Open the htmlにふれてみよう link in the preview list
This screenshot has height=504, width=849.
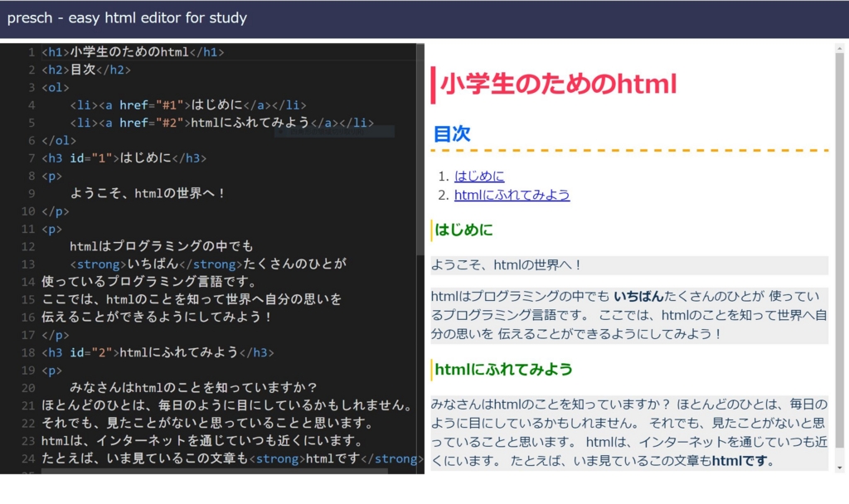pos(512,195)
